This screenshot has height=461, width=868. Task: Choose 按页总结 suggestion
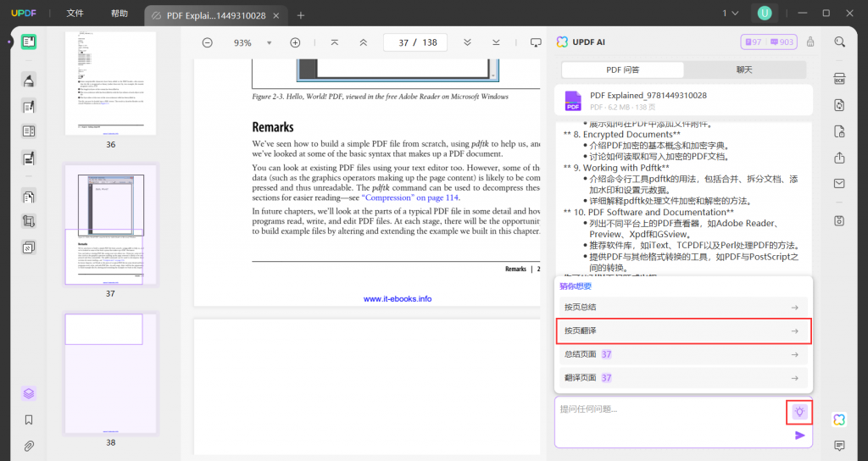pos(683,307)
